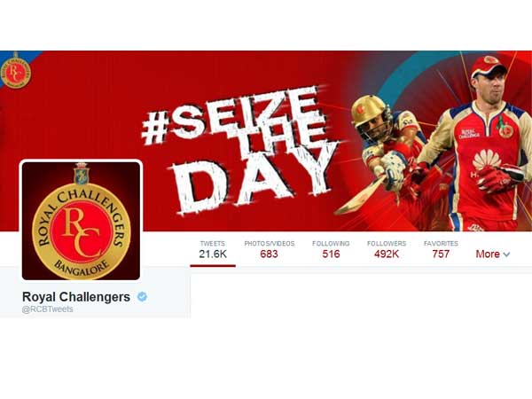This screenshot has height=399, width=532.
Task: Click the blue verified badge icon
Action: pos(142,296)
